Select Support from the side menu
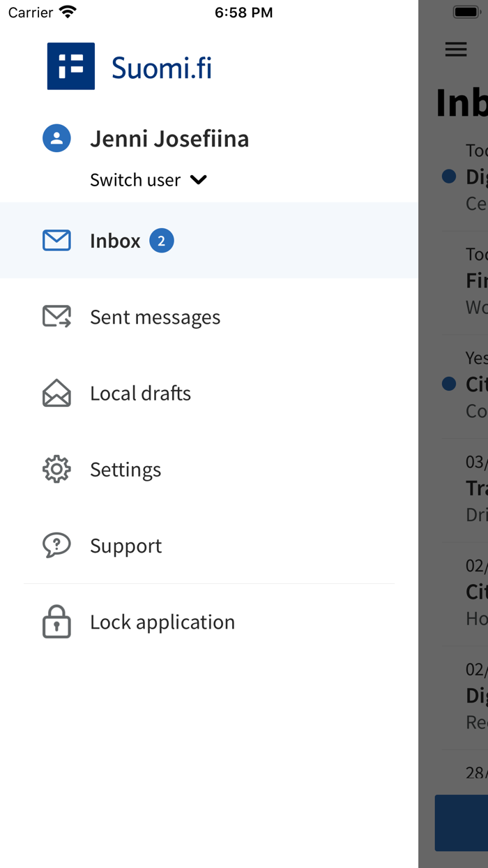Image resolution: width=488 pixels, height=868 pixels. coord(125,545)
